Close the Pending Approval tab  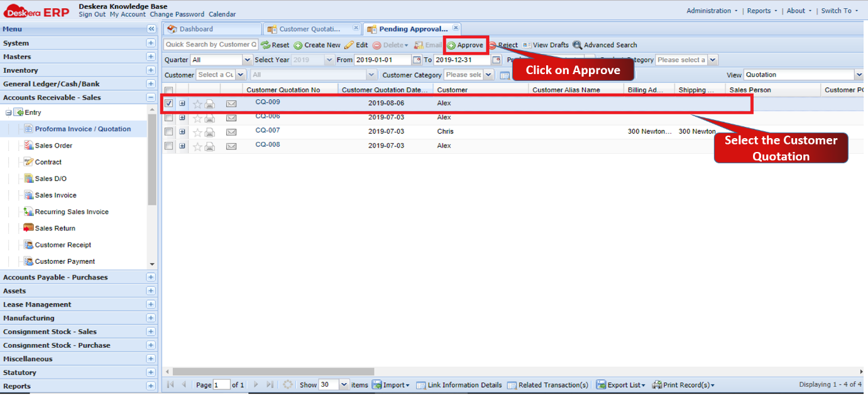click(456, 28)
